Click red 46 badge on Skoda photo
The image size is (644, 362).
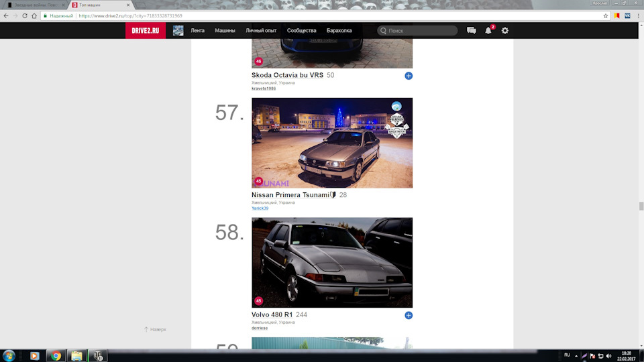click(258, 61)
